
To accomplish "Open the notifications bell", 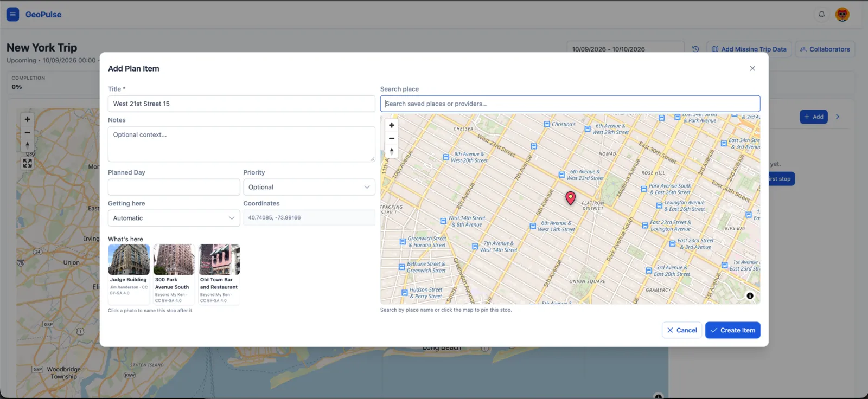I will pos(821,14).
